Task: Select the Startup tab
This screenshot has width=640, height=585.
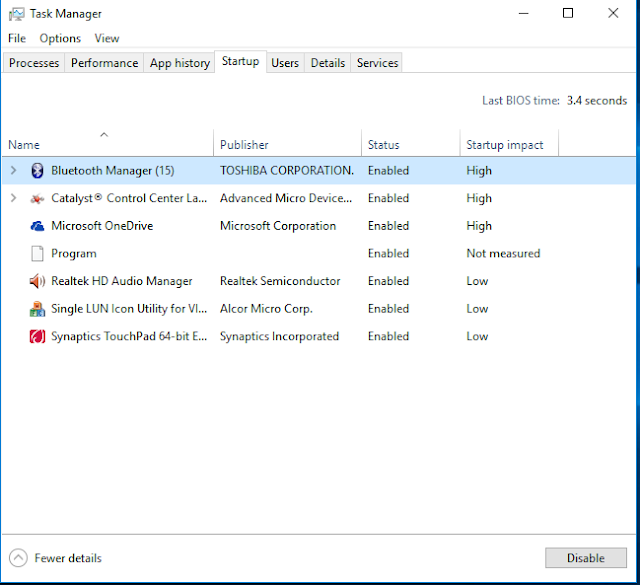Action: (240, 62)
